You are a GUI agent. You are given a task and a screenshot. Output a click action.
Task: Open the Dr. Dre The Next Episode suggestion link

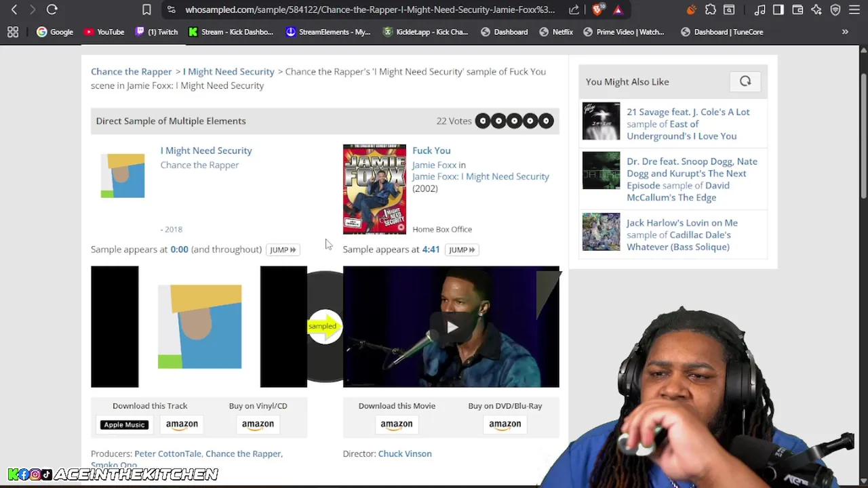coord(692,179)
